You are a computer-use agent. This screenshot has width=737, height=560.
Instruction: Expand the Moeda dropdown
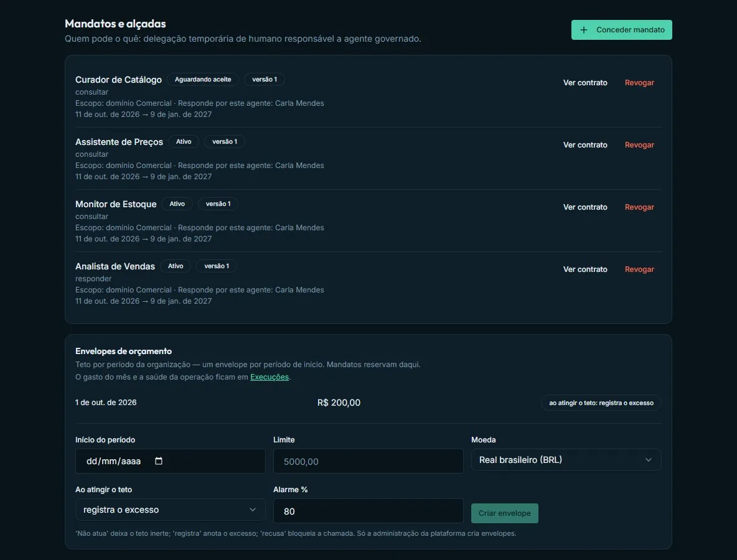566,460
